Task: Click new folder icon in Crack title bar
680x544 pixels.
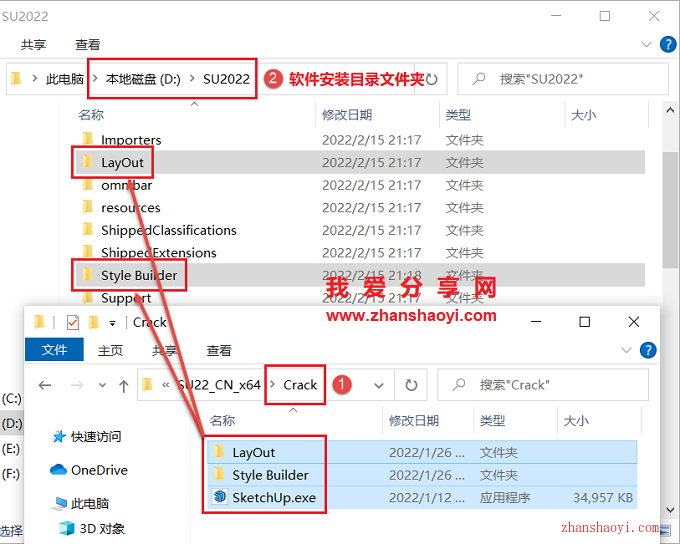Action: click(x=93, y=322)
